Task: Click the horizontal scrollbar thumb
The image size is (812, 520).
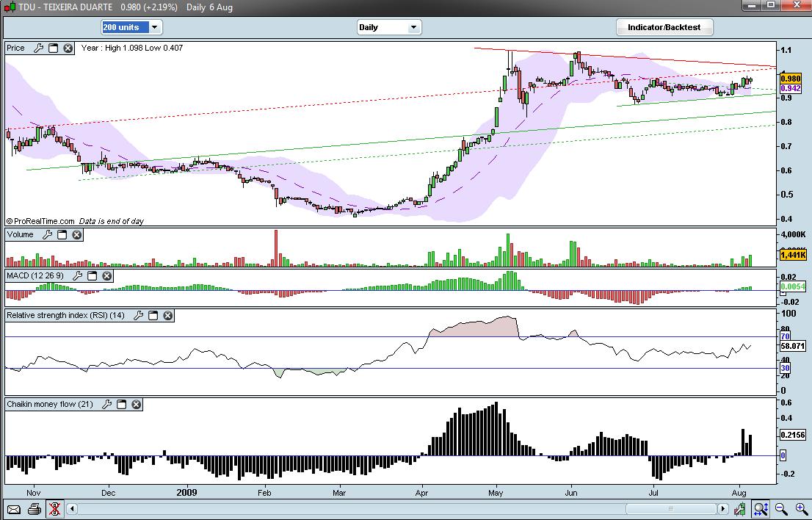Action: click(x=670, y=509)
